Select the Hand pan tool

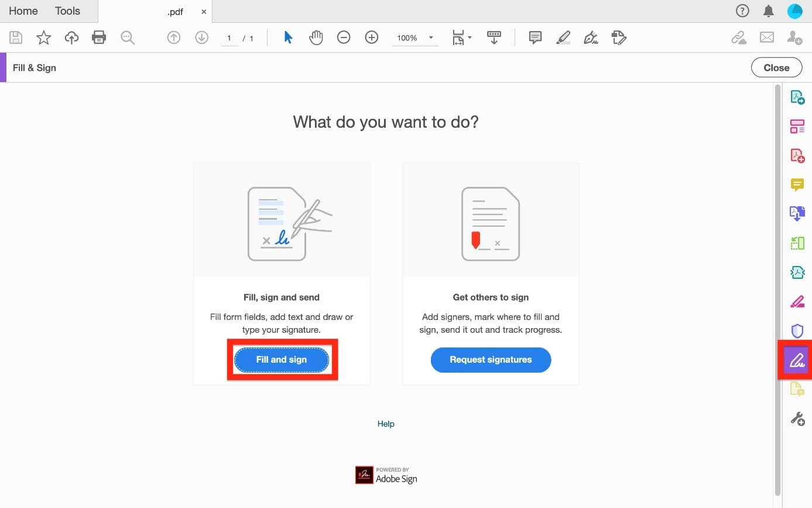(x=316, y=38)
